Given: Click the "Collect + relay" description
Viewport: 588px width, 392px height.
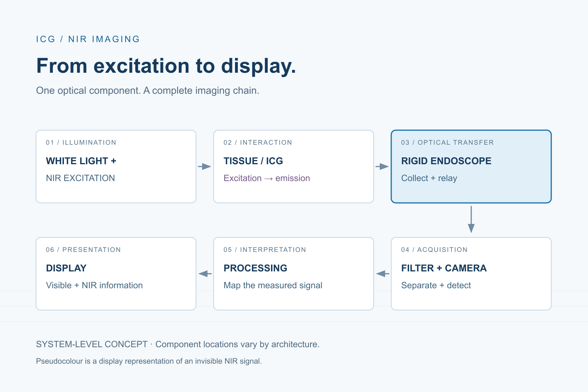Looking at the screenshot, I should (x=429, y=178).
